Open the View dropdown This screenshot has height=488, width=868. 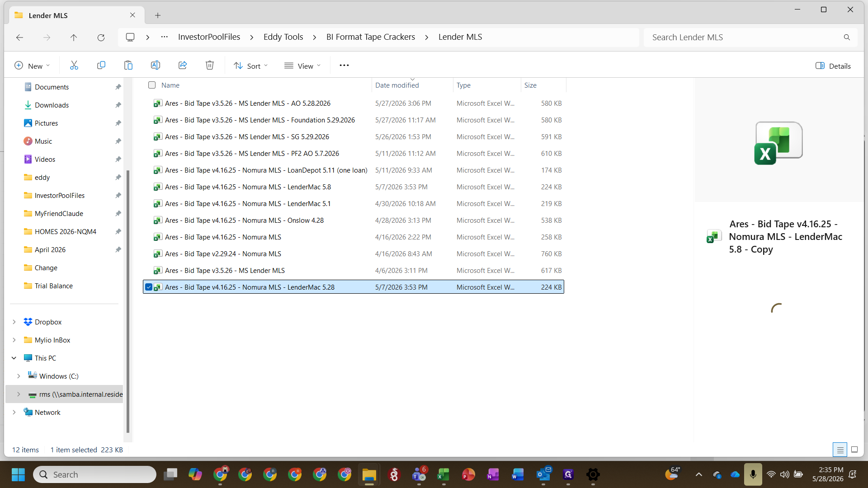click(x=302, y=66)
